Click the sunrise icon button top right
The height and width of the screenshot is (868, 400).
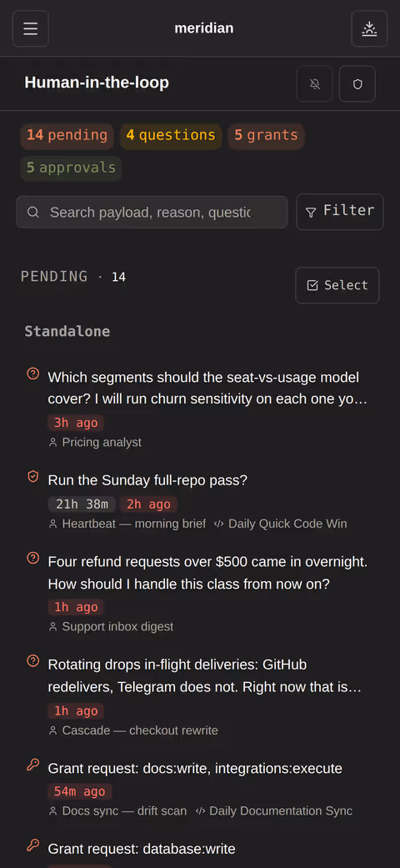[x=369, y=29]
